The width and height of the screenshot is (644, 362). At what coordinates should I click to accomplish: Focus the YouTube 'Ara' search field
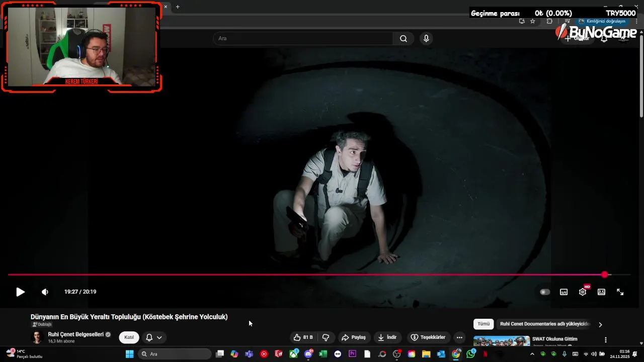303,39
